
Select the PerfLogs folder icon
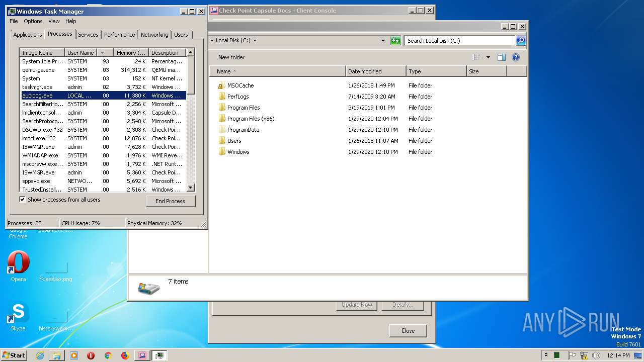coord(221,97)
